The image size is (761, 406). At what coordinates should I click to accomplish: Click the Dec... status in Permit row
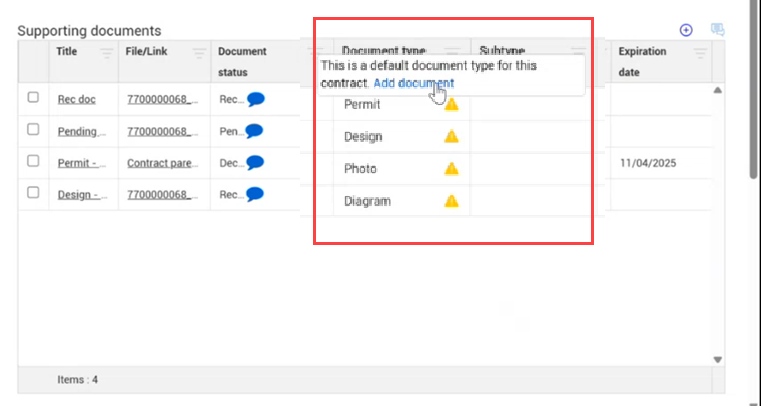[x=232, y=163]
